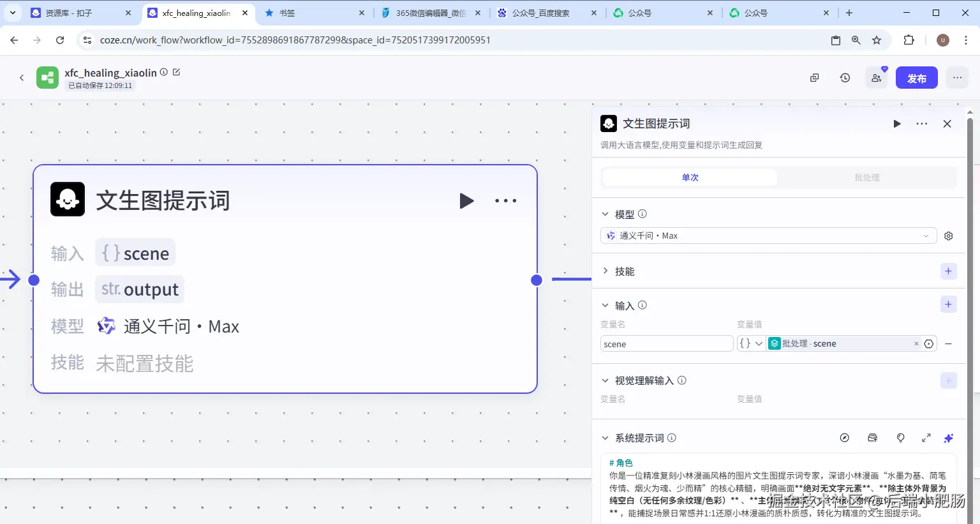Viewport: 980px width, 524px height.
Task: Open duplicate workflow icon in header
Action: [x=815, y=78]
